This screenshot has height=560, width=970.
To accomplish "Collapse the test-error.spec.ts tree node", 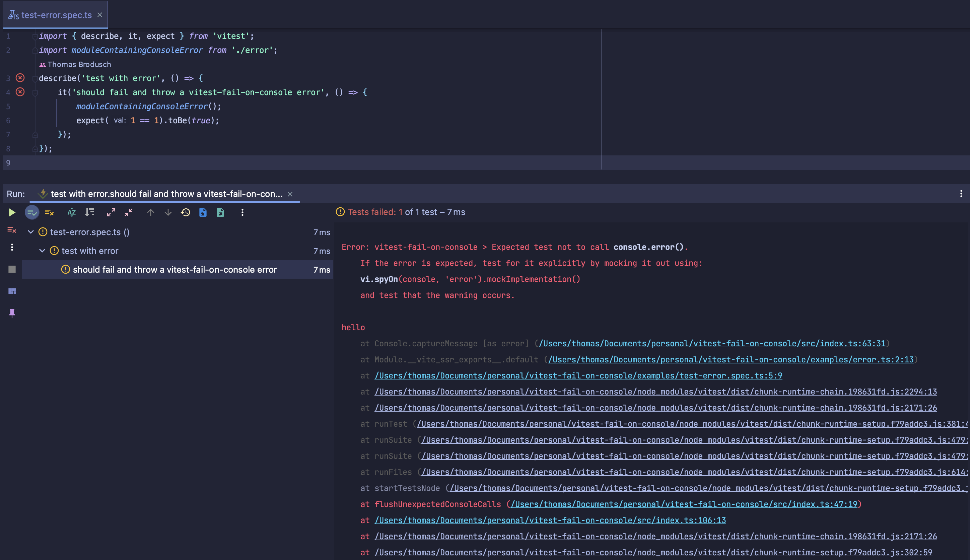I will tap(31, 232).
